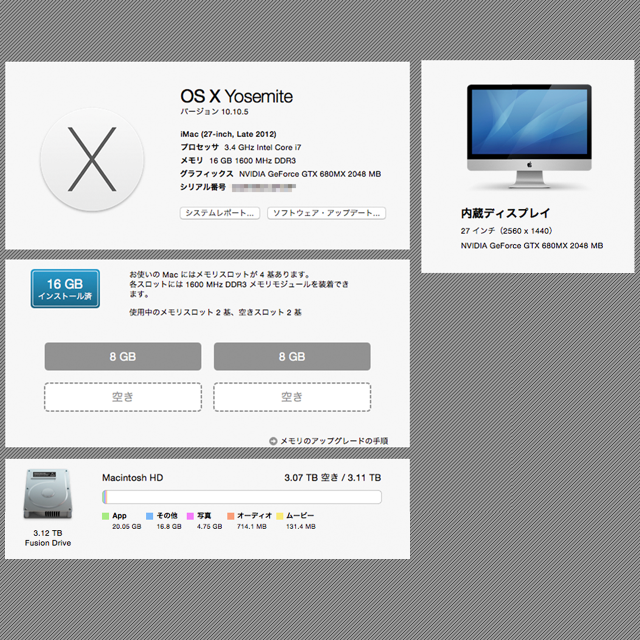Click the 131.4 MB ムービー size value
This screenshot has width=640, height=640.
pyautogui.click(x=301, y=527)
